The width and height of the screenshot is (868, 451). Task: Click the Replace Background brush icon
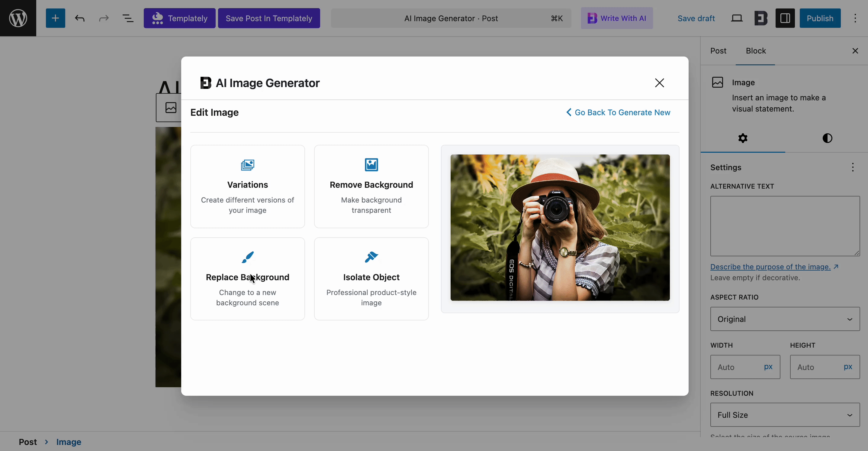click(247, 257)
